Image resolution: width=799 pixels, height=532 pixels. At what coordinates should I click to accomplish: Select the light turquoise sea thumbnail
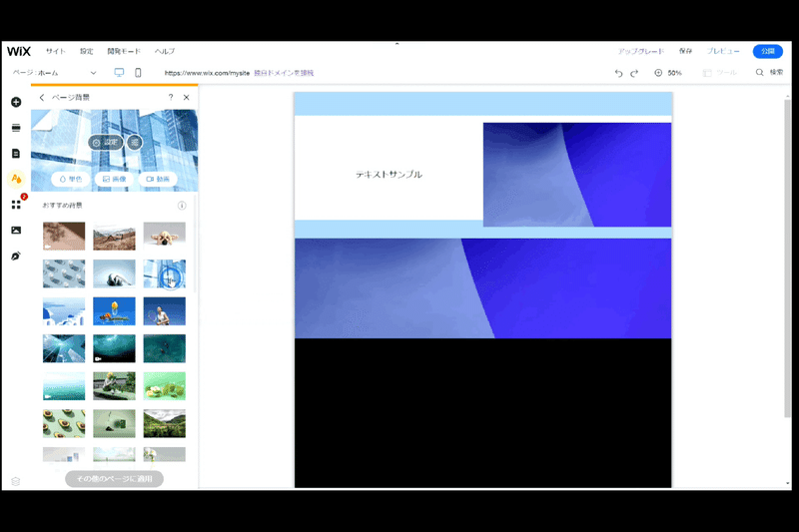coord(64,386)
